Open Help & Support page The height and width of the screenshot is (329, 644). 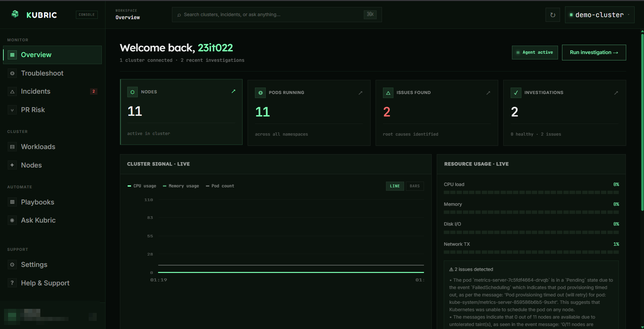tap(52, 283)
